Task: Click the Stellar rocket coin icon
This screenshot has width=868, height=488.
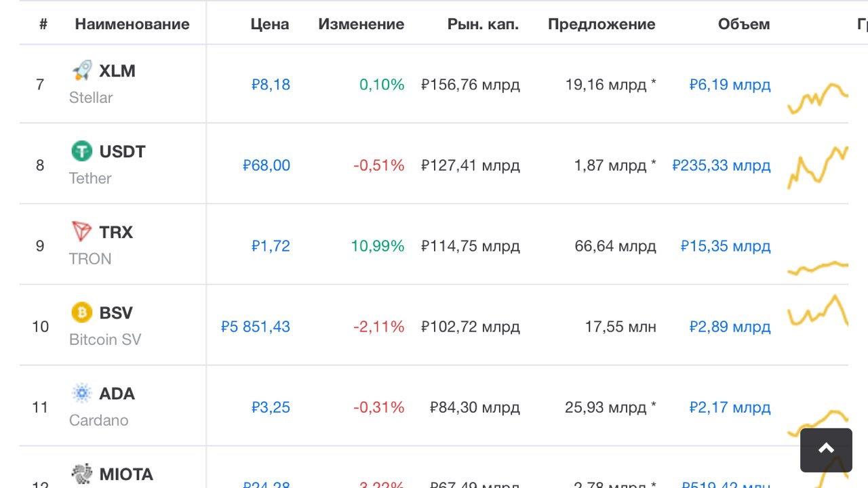Action: pyautogui.click(x=82, y=70)
